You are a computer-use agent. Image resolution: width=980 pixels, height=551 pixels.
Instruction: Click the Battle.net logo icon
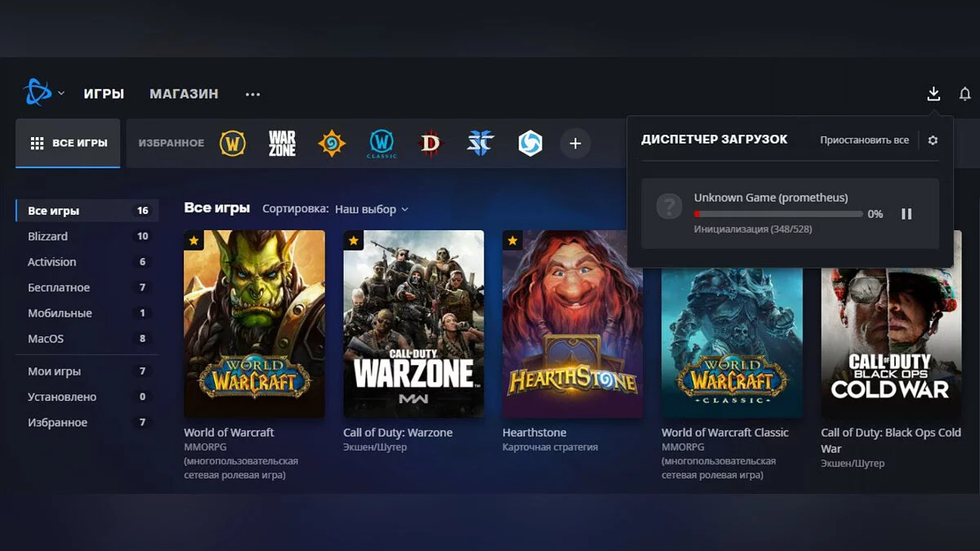[37, 93]
